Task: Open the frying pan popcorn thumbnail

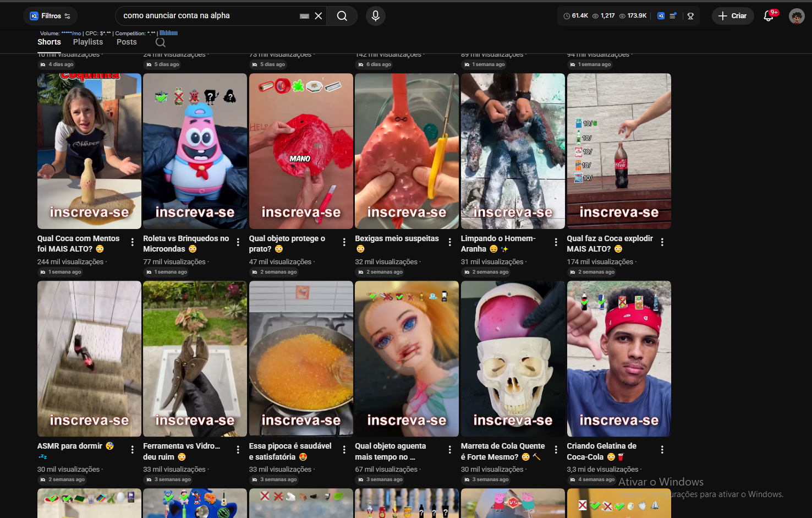Action: [x=301, y=359]
